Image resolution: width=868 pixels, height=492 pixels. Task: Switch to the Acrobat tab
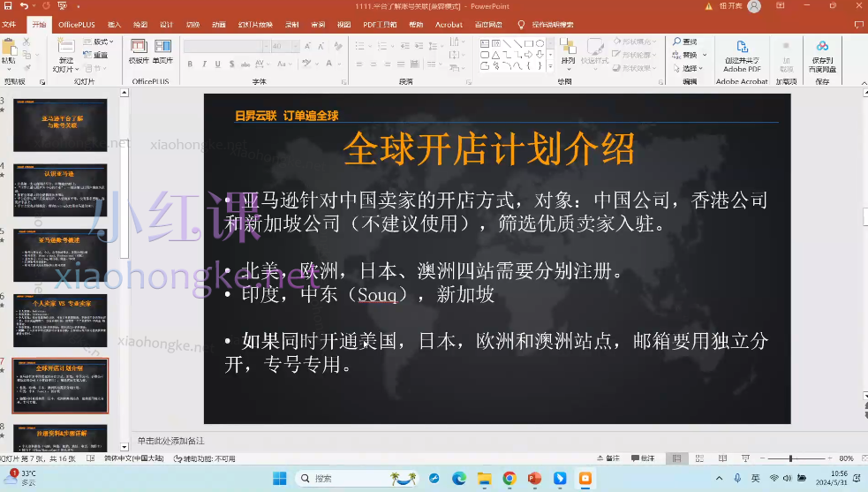point(449,25)
